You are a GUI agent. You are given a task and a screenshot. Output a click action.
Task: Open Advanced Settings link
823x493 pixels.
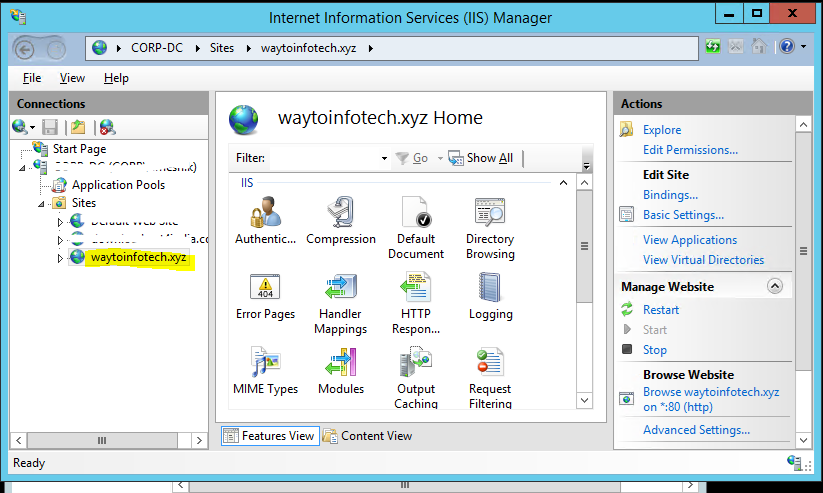696,430
